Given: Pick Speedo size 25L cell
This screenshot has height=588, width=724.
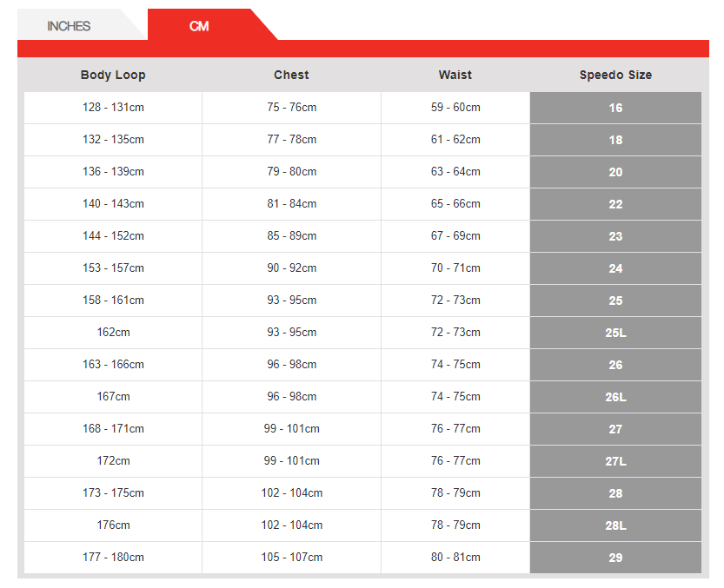Looking at the screenshot, I should [x=615, y=333].
